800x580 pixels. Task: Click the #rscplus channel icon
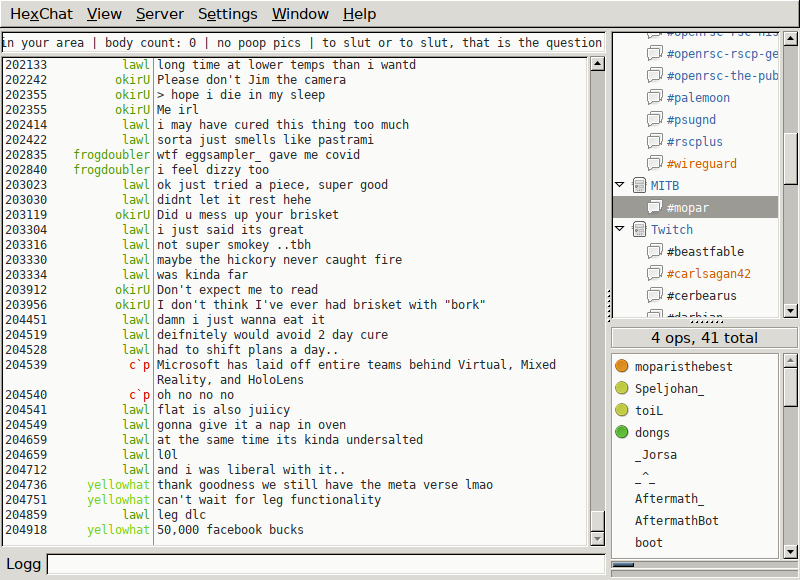pyautogui.click(x=655, y=141)
